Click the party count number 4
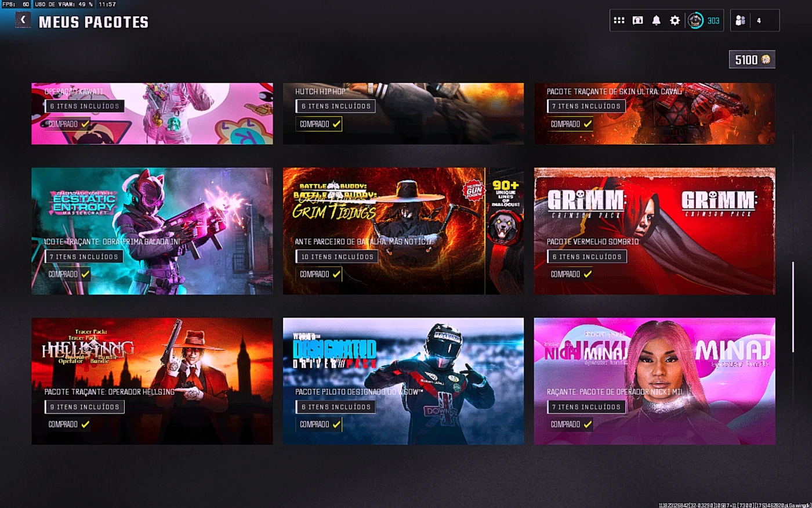Viewport: 812px width, 508px height. [759, 20]
